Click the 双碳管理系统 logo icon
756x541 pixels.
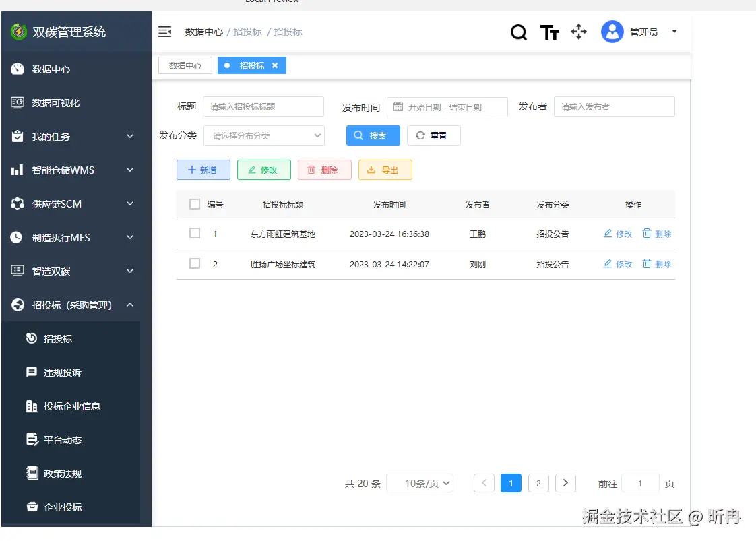tap(18, 32)
